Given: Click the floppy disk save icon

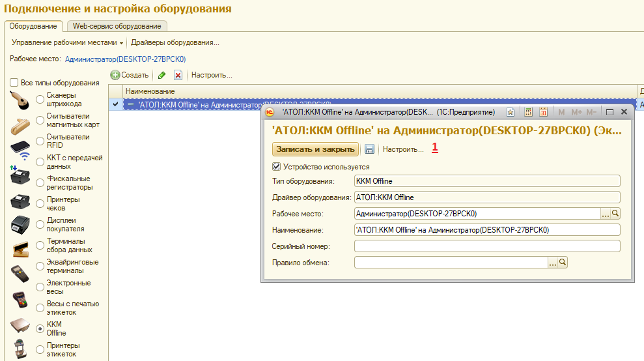Looking at the screenshot, I should pyautogui.click(x=370, y=149).
